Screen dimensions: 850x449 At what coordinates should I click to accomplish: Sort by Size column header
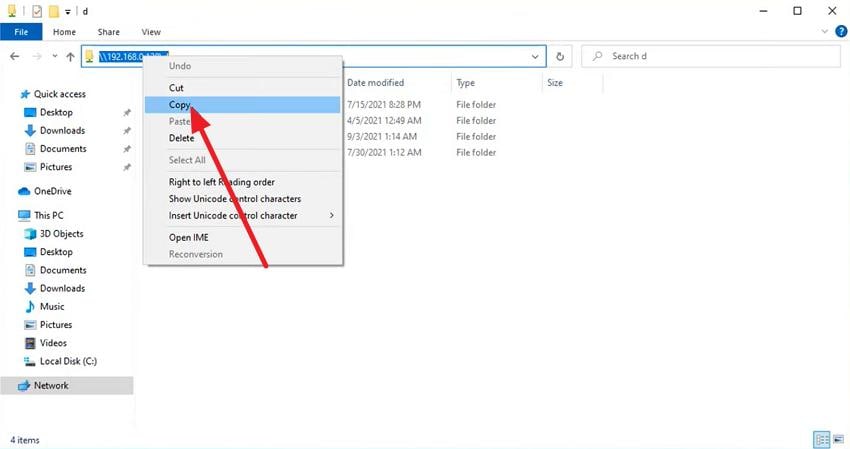coord(555,83)
